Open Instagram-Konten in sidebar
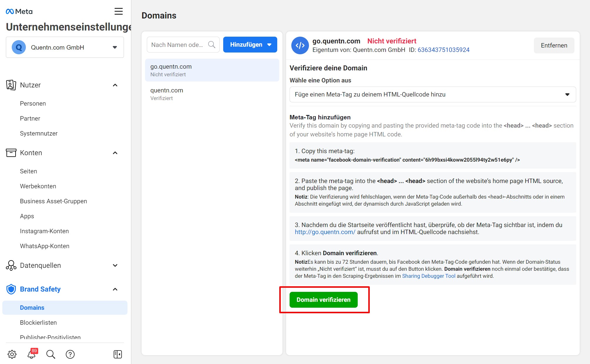The image size is (590, 364). (44, 231)
